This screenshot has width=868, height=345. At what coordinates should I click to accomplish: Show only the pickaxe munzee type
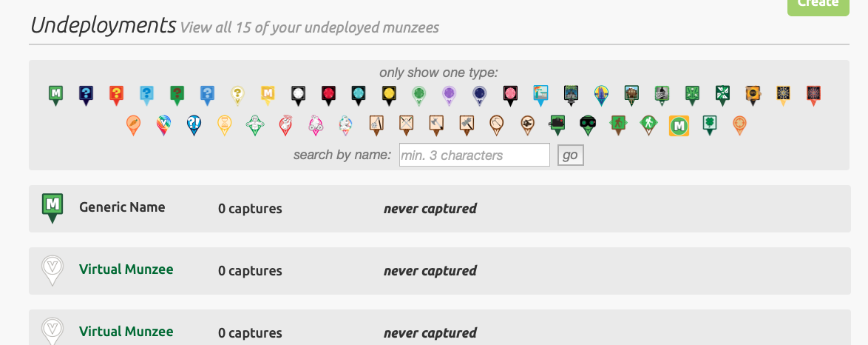point(496,124)
